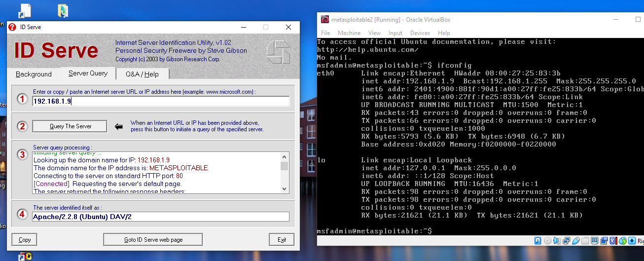Click the keyboard capture down-arrow indicator
Screen dimensions: 644x261
pyautogui.click(x=632, y=241)
